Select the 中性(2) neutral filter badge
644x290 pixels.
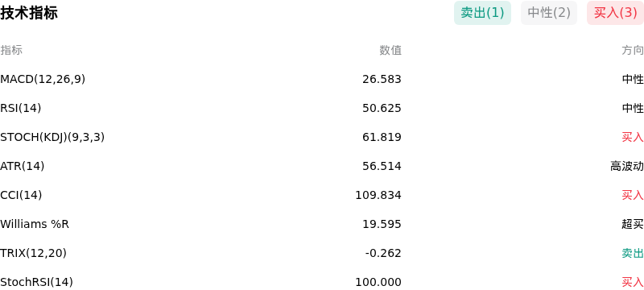[x=549, y=13]
